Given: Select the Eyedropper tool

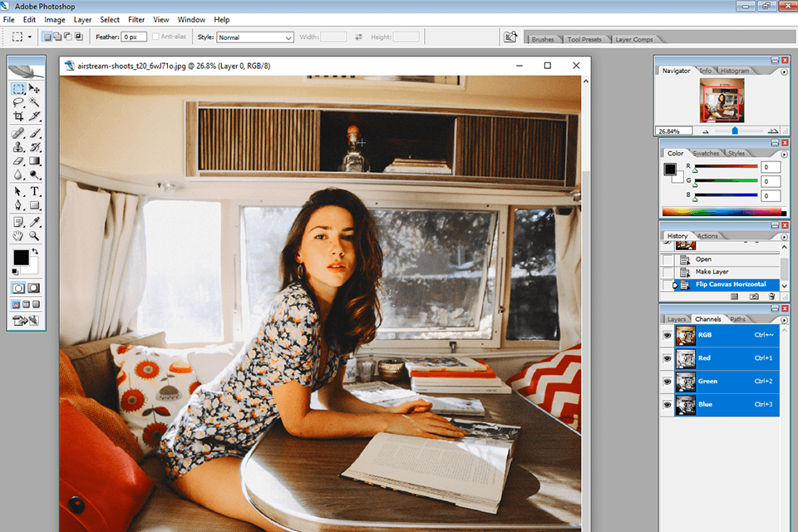Looking at the screenshot, I should click(34, 222).
